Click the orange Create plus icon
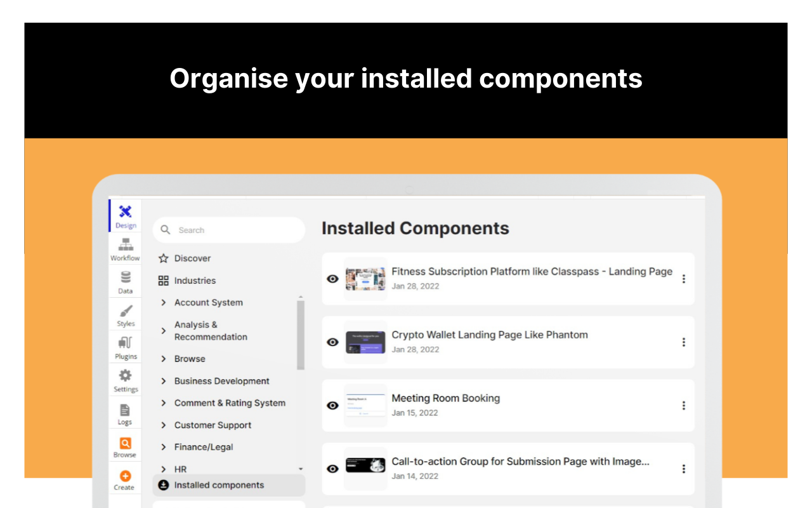The width and height of the screenshot is (812, 508). tap(125, 476)
